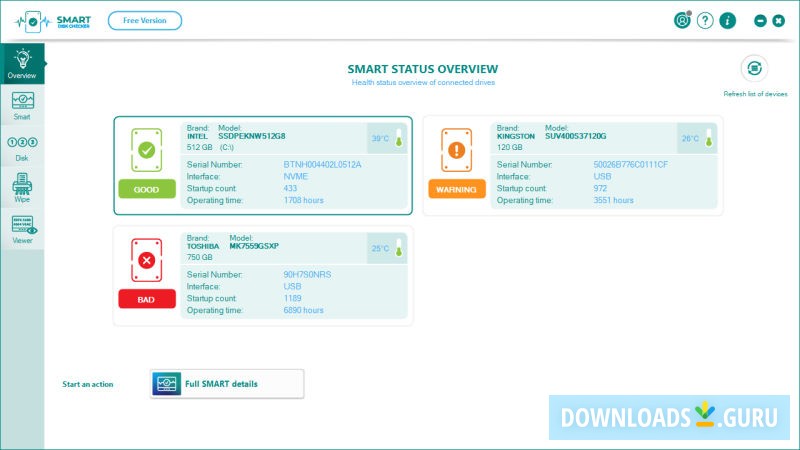Minimize the Smart Disk Checker window

760,20
